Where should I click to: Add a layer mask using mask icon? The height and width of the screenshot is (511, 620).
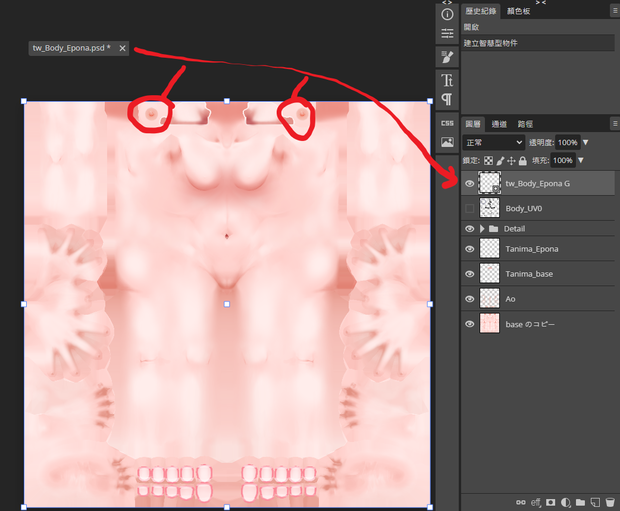click(x=550, y=502)
